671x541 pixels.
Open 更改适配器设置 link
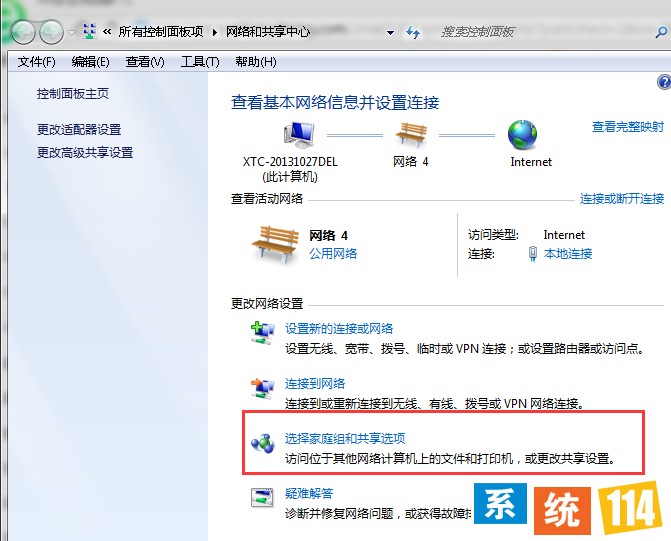(x=79, y=129)
